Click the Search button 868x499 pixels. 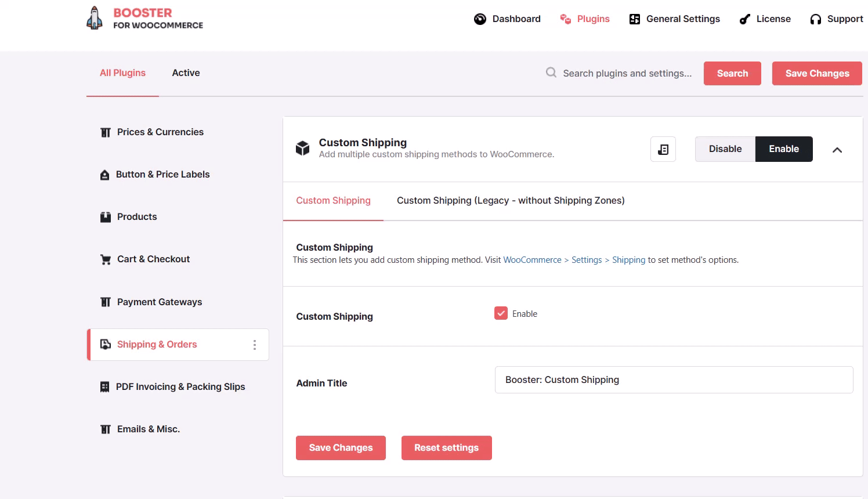(732, 74)
